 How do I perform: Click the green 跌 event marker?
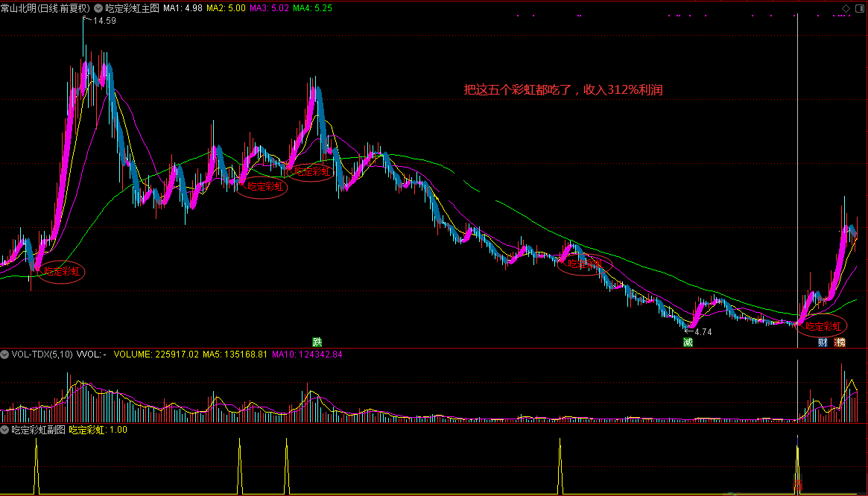[x=318, y=343]
